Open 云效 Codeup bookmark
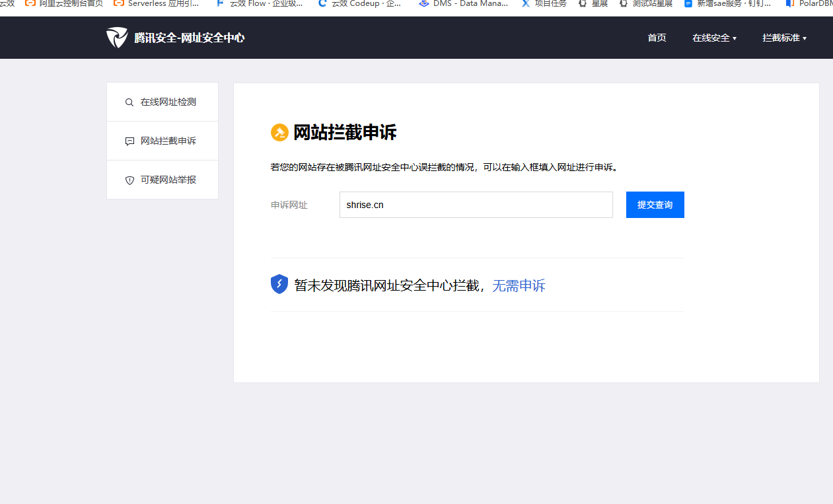Viewport: 833px width, 504px height. pos(360,3)
